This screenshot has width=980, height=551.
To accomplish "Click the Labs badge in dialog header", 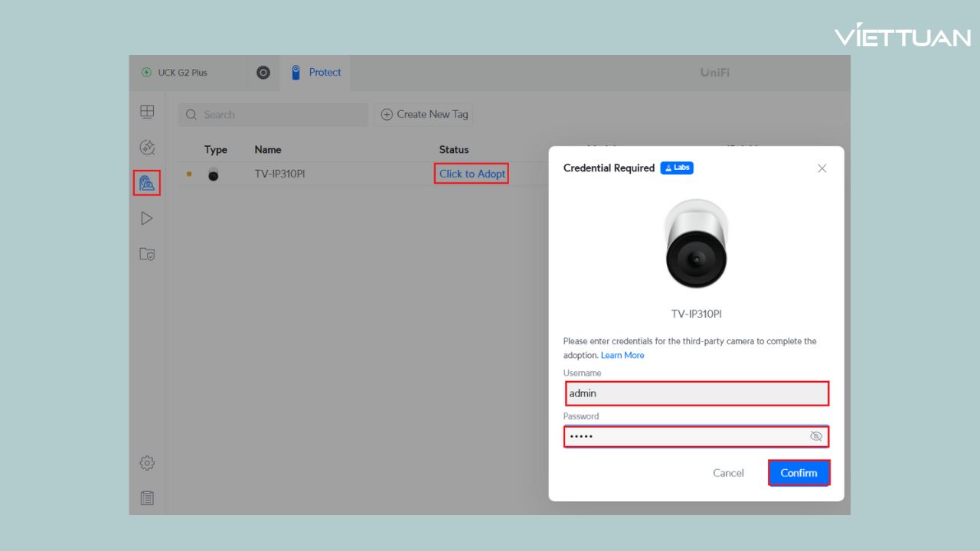I will click(677, 168).
